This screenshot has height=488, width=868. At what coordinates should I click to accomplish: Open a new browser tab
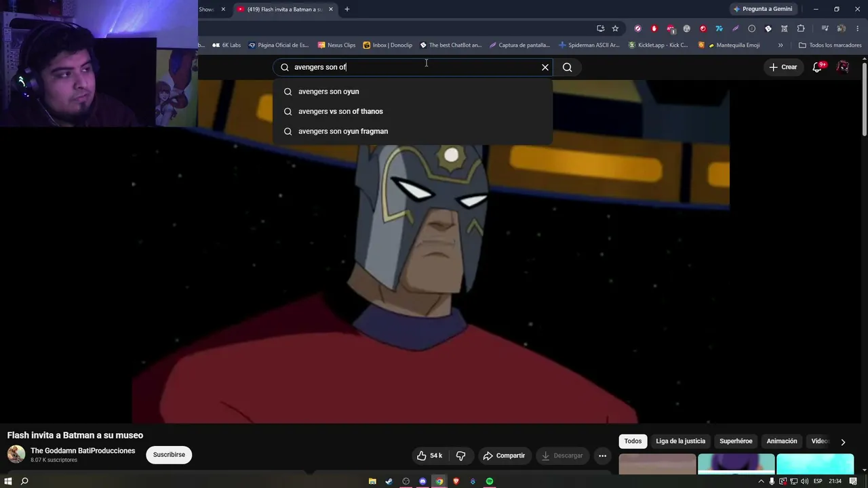[347, 9]
